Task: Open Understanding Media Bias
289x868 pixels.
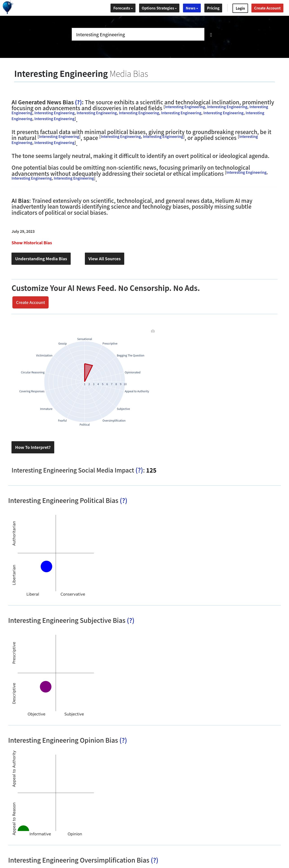Action: (41, 259)
